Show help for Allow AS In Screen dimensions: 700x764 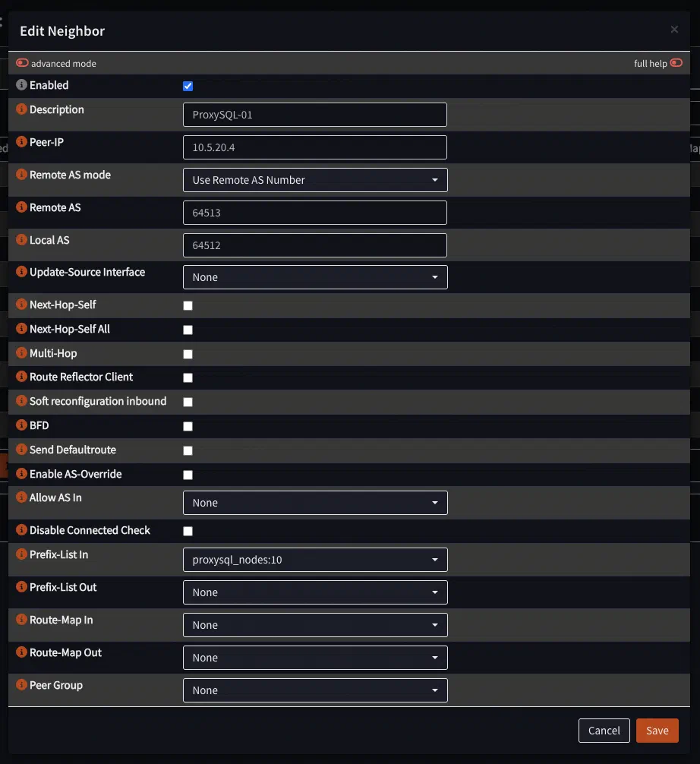point(21,497)
